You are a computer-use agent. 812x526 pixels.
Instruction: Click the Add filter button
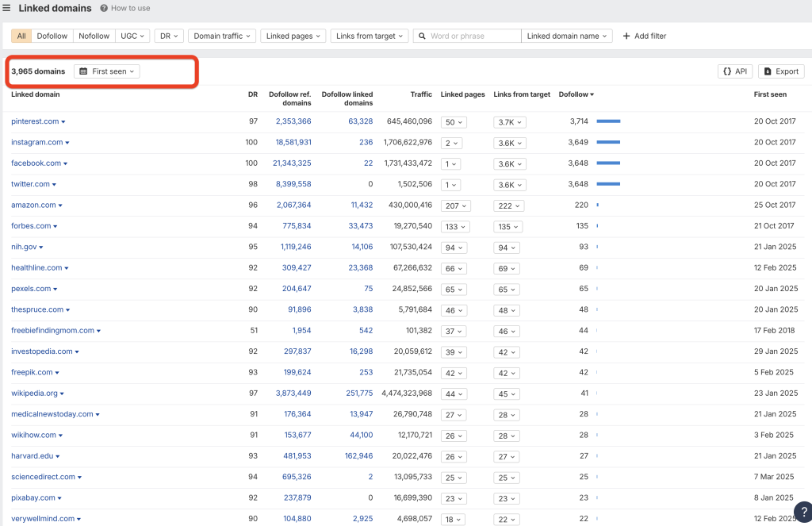point(644,36)
